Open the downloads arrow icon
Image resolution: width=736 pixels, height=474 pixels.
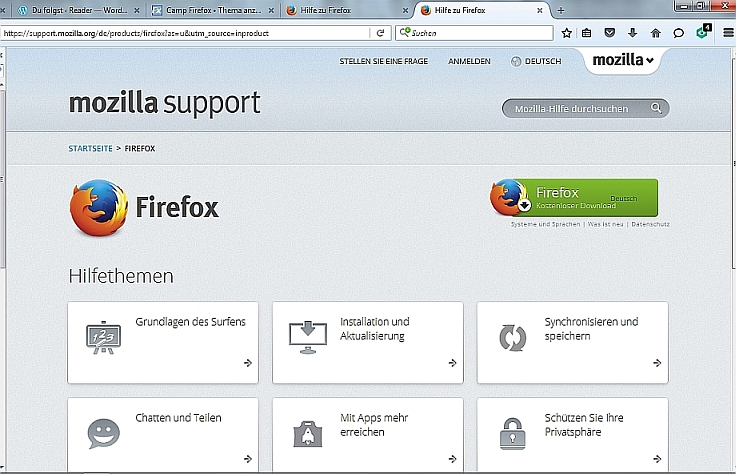pos(633,33)
